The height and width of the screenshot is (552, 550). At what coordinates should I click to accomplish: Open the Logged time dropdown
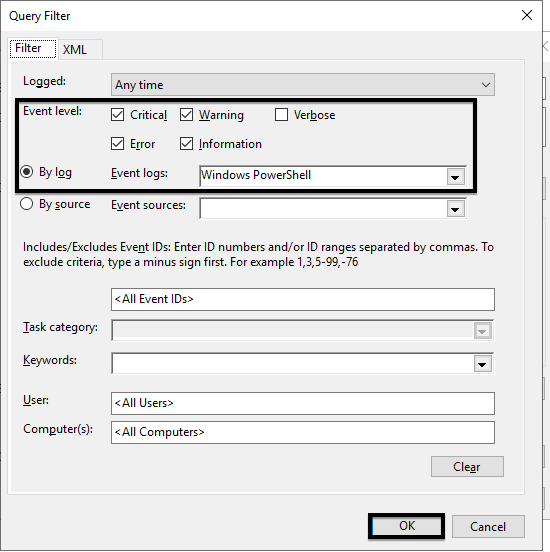[x=303, y=84]
